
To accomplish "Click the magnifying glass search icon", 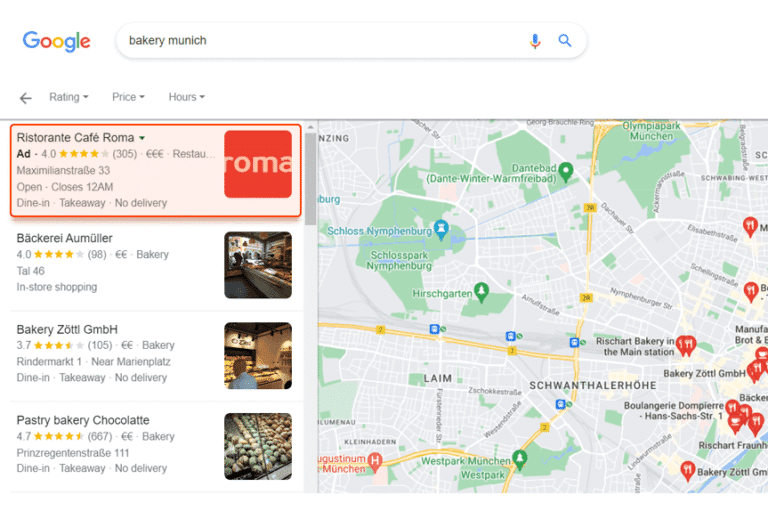I will (x=565, y=41).
